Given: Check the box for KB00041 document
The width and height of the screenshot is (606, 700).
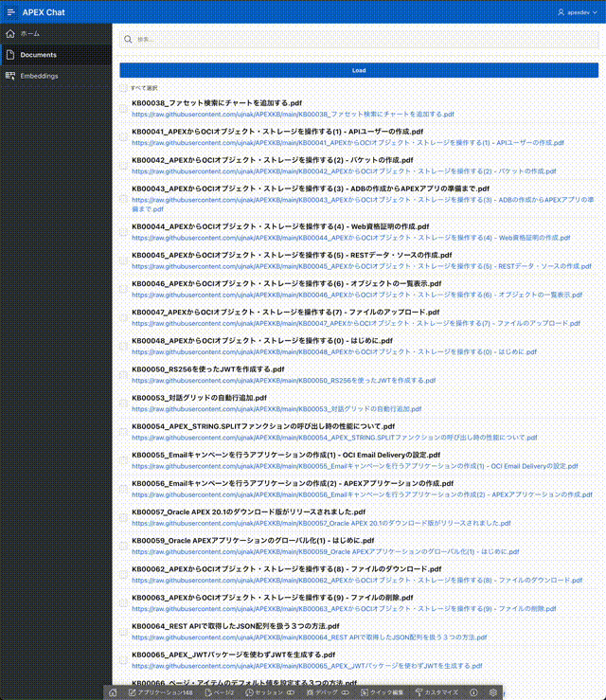Looking at the screenshot, I should coord(124,137).
